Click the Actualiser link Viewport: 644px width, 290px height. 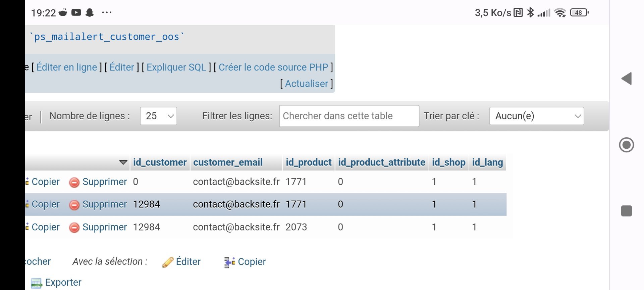[307, 84]
